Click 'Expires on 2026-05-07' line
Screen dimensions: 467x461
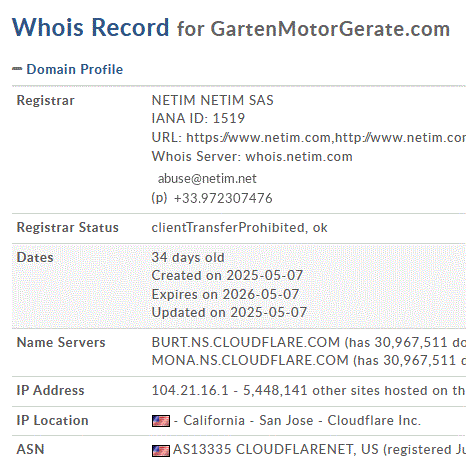pyautogui.click(x=225, y=295)
